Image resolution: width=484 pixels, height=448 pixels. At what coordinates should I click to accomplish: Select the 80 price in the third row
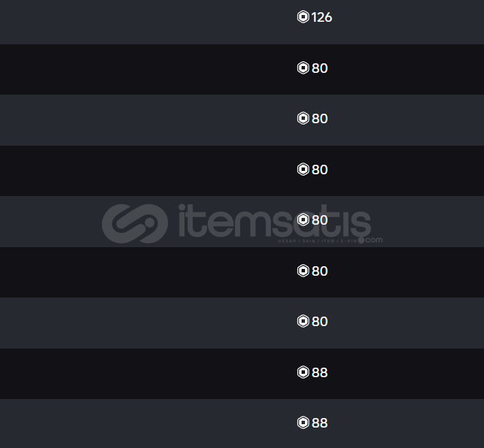[319, 118]
